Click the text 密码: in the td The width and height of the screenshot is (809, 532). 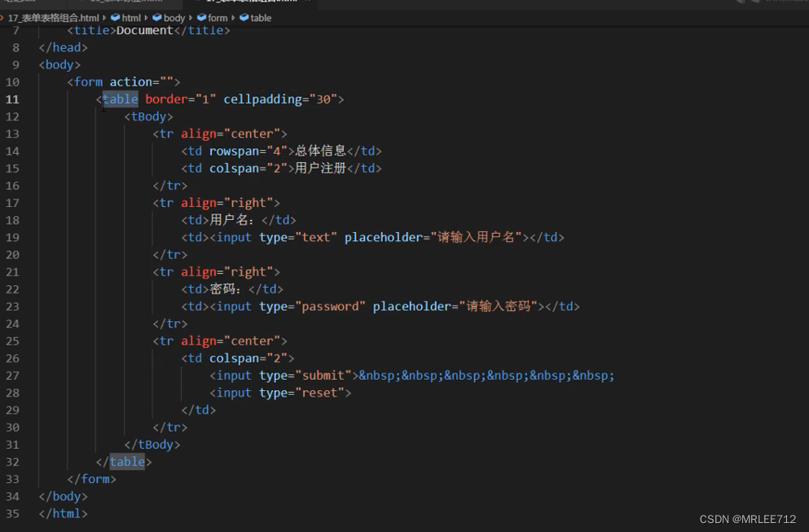coord(225,289)
